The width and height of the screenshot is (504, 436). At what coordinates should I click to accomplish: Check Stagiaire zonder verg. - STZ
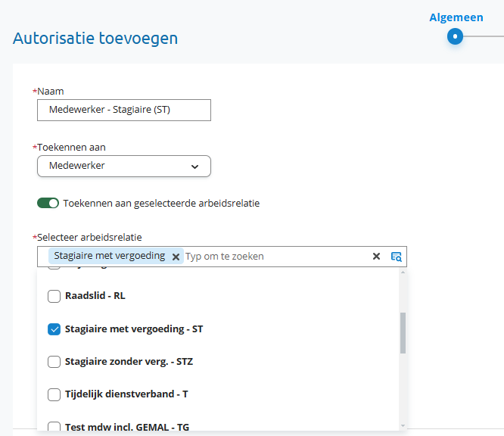tap(54, 362)
